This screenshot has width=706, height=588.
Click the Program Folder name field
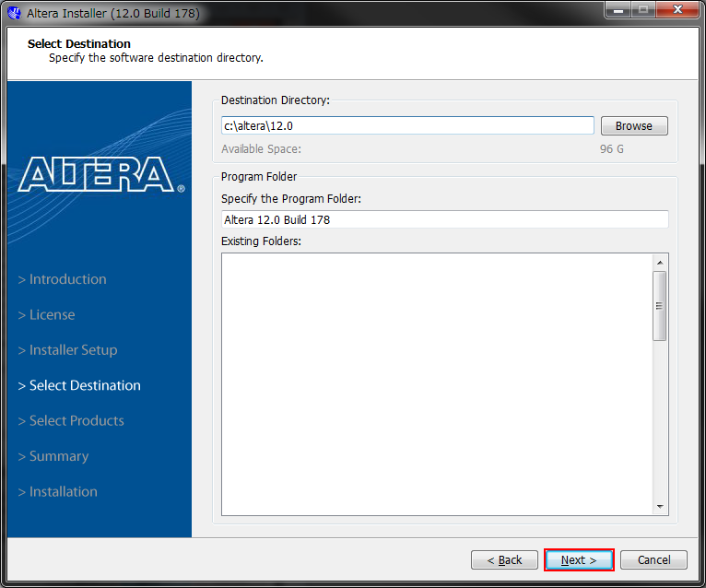click(x=445, y=219)
